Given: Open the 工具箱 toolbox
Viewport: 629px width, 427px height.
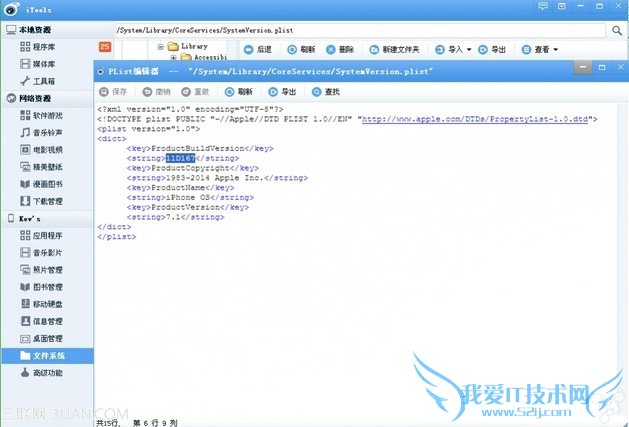Looking at the screenshot, I should click(x=38, y=81).
